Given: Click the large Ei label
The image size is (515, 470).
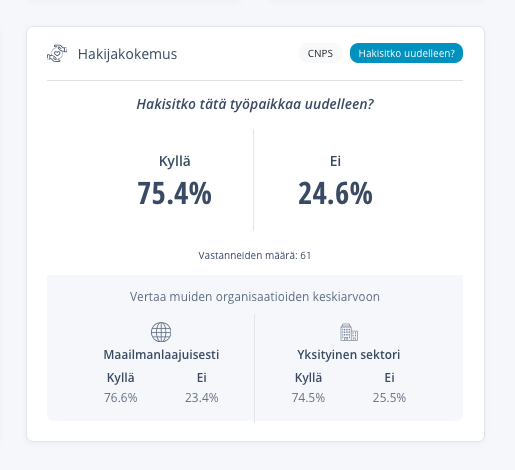Looking at the screenshot, I should coord(335,161).
